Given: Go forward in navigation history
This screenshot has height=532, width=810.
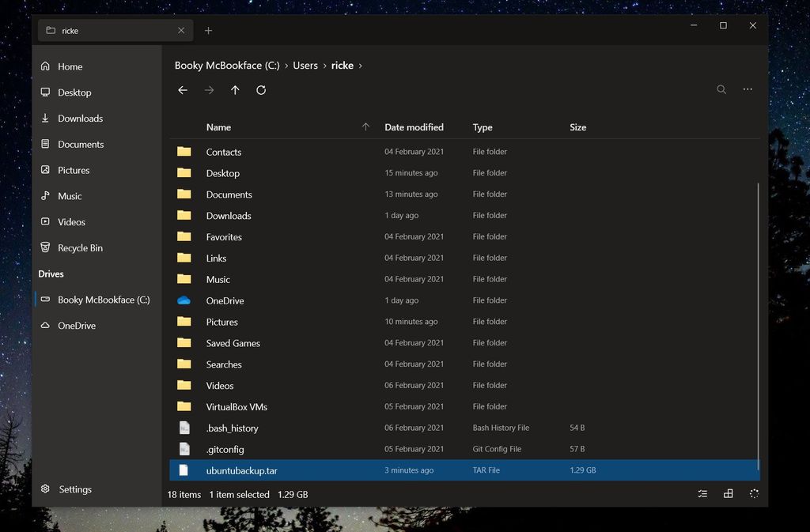Looking at the screenshot, I should click(x=209, y=90).
